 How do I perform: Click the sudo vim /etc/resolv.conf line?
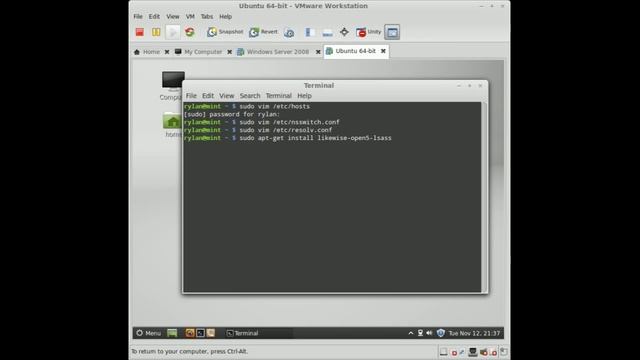point(258,130)
